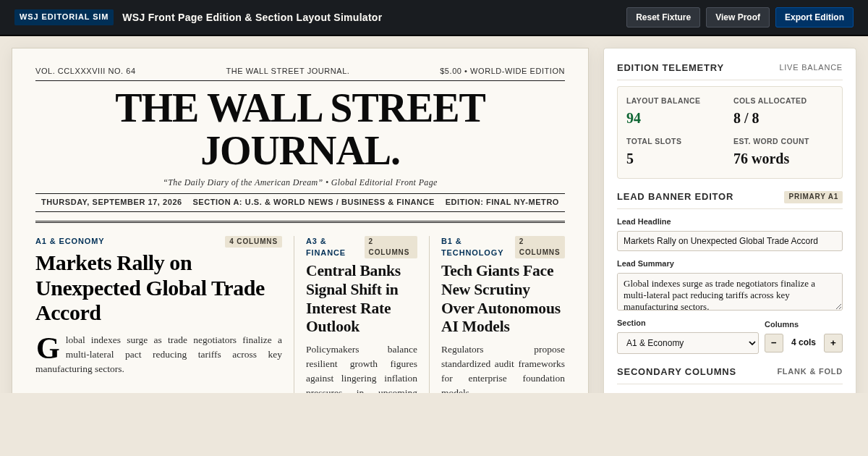This screenshot has height=456, width=868.
Task: Click the 'WSJ Front Page Edition & Section Layout Simulator' title
Action: click(x=252, y=17)
